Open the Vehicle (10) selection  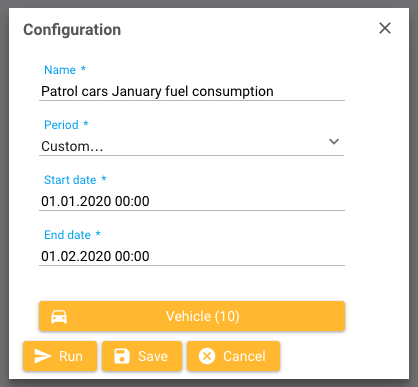tap(192, 316)
